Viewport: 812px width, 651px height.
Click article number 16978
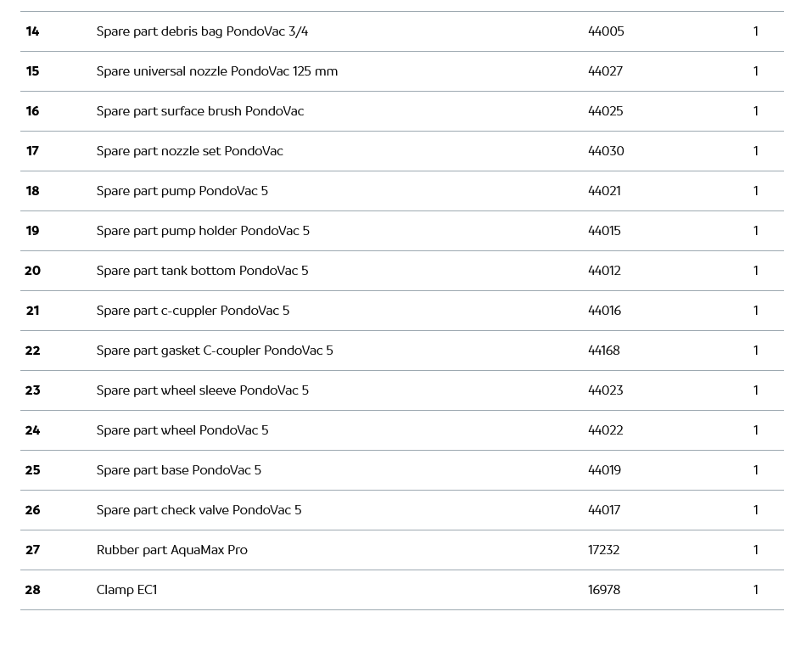click(603, 590)
